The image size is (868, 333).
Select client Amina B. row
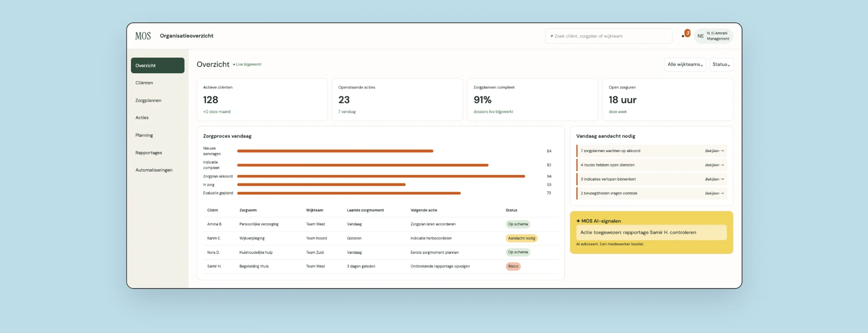click(380, 224)
